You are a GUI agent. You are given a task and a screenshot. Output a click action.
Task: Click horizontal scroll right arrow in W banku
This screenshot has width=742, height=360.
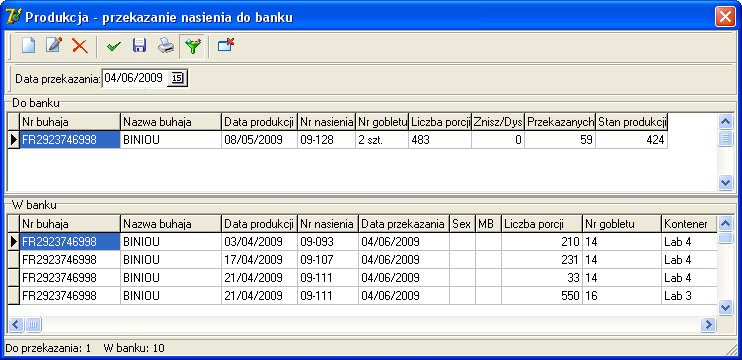708,325
